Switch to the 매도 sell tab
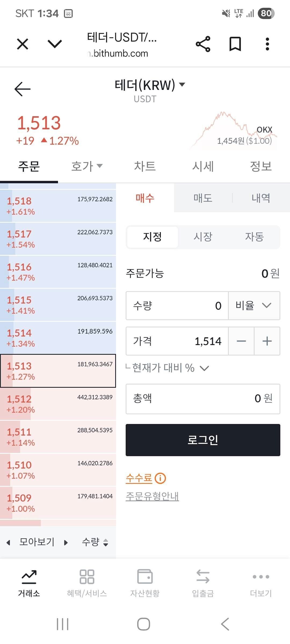The width and height of the screenshot is (290, 644). [203, 198]
